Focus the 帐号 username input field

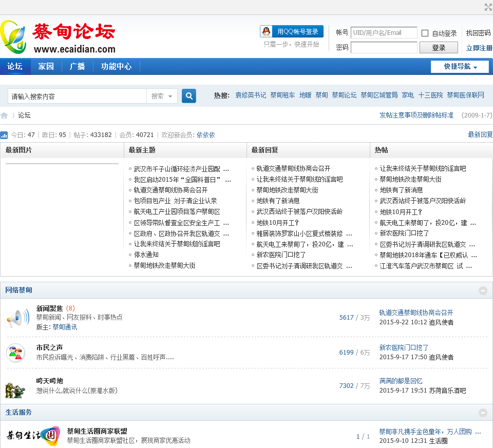(x=384, y=33)
